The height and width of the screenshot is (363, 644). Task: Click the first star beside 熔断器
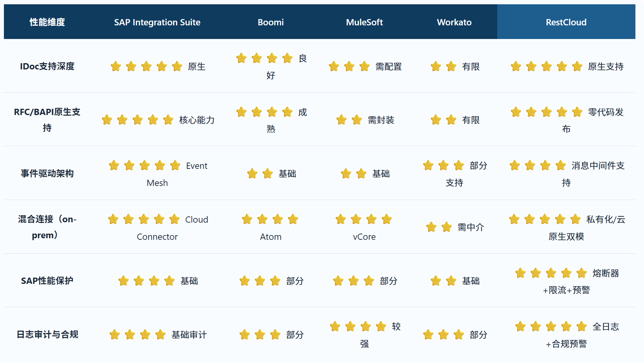pos(520,273)
